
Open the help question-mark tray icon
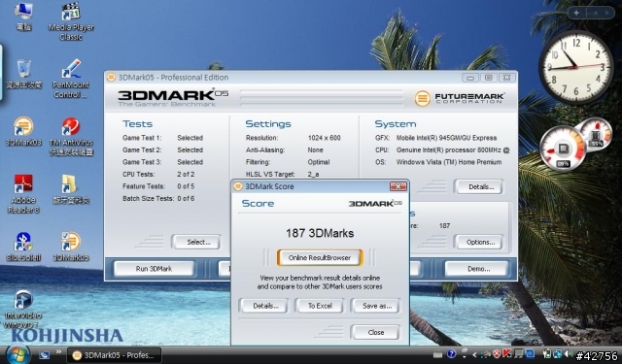(x=451, y=353)
